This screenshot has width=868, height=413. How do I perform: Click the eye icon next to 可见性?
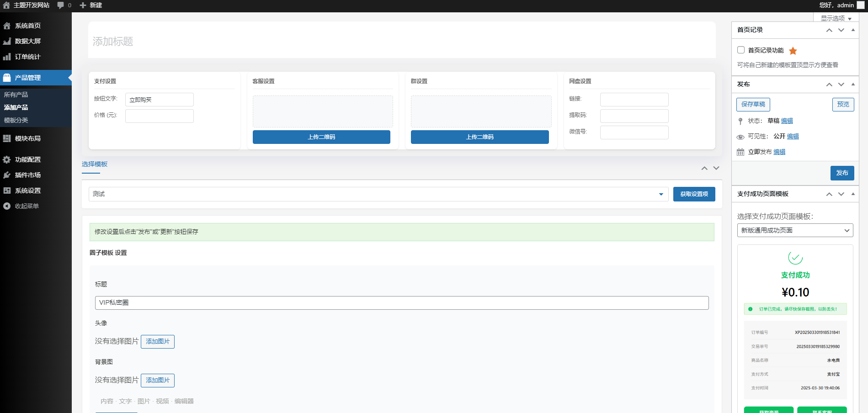click(740, 137)
